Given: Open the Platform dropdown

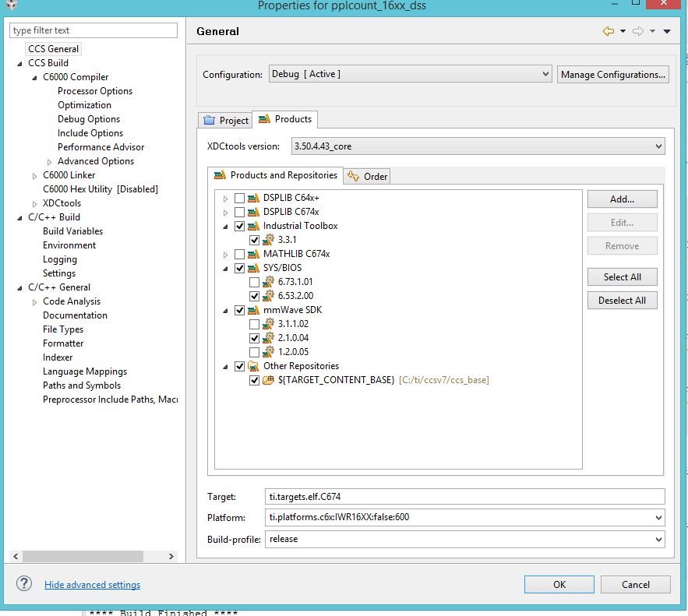Looking at the screenshot, I should pos(464,517).
